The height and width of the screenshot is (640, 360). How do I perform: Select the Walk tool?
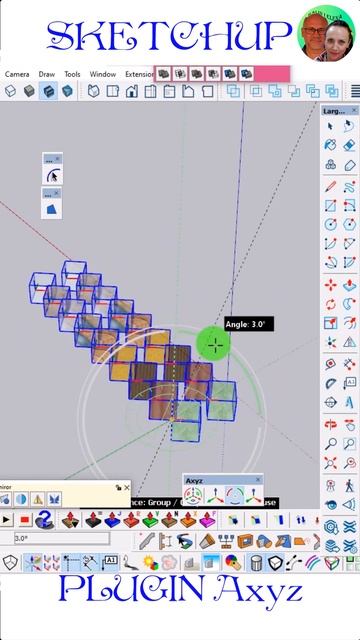pyautogui.click(x=349, y=485)
